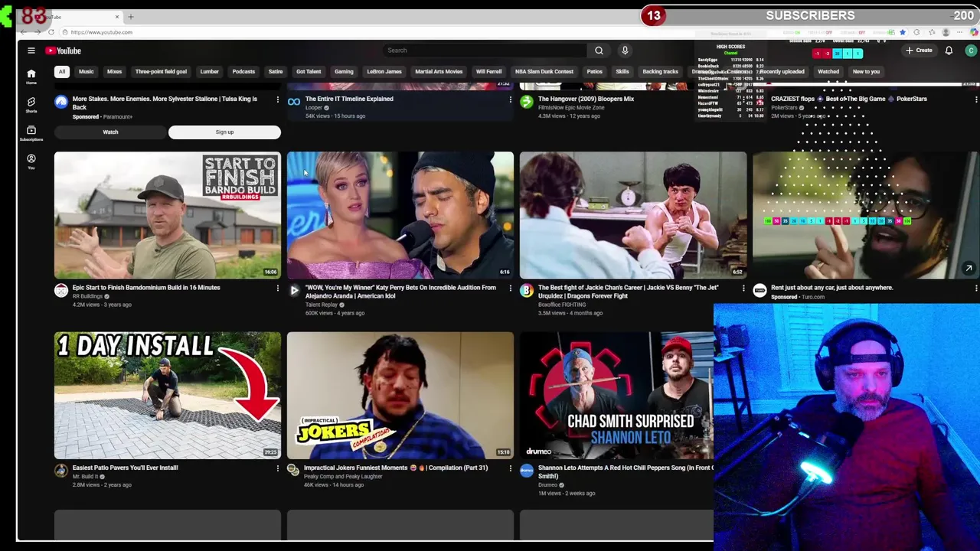The height and width of the screenshot is (551, 980).
Task: Open the Impractical Jokers compilation thumbnail
Action: click(x=400, y=395)
